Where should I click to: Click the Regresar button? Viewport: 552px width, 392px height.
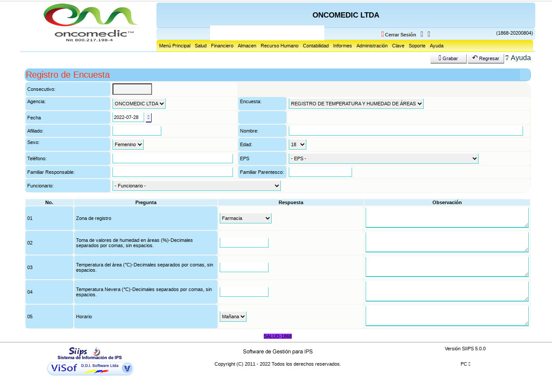coord(486,58)
